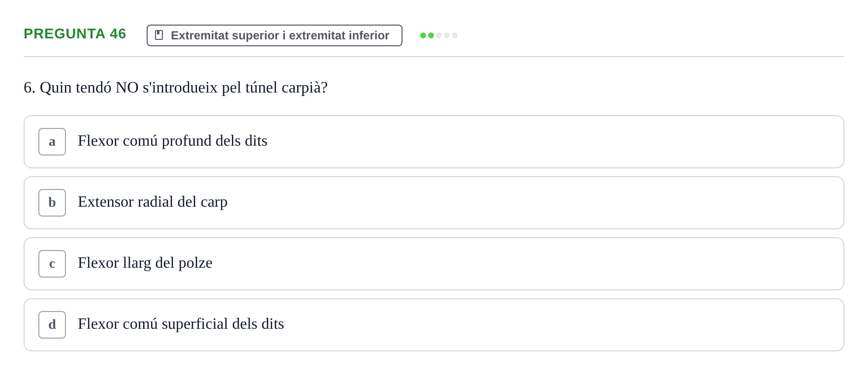The image size is (868, 376).
Task: Click empty right area of option a card
Action: tap(590, 142)
